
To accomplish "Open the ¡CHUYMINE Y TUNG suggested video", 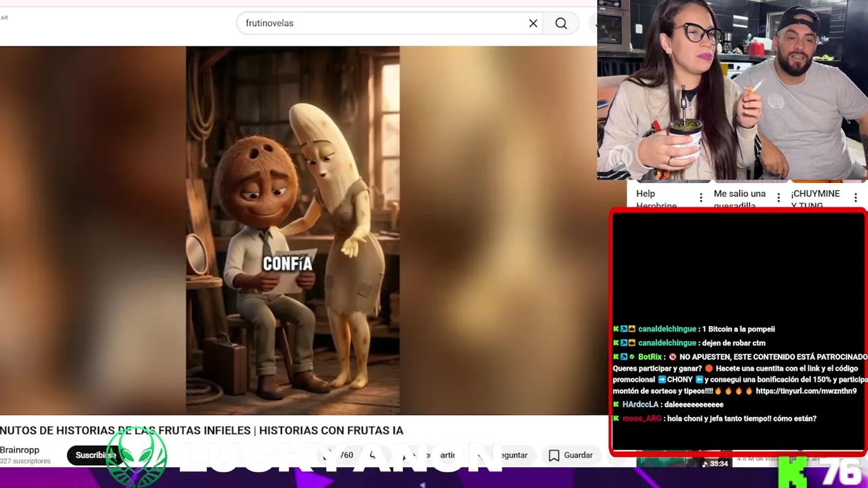I will tap(816, 199).
